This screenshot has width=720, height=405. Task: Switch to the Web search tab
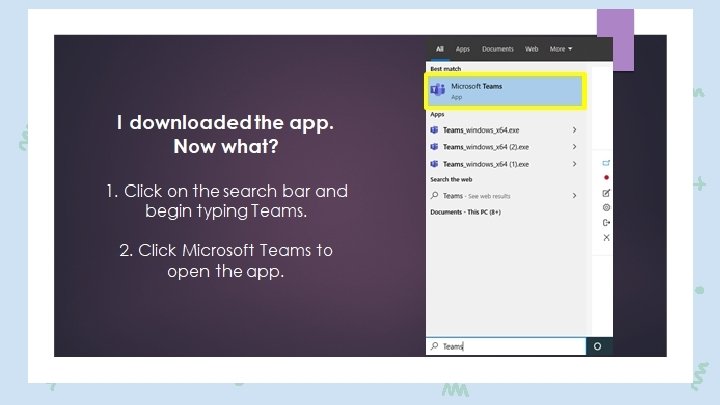point(531,49)
